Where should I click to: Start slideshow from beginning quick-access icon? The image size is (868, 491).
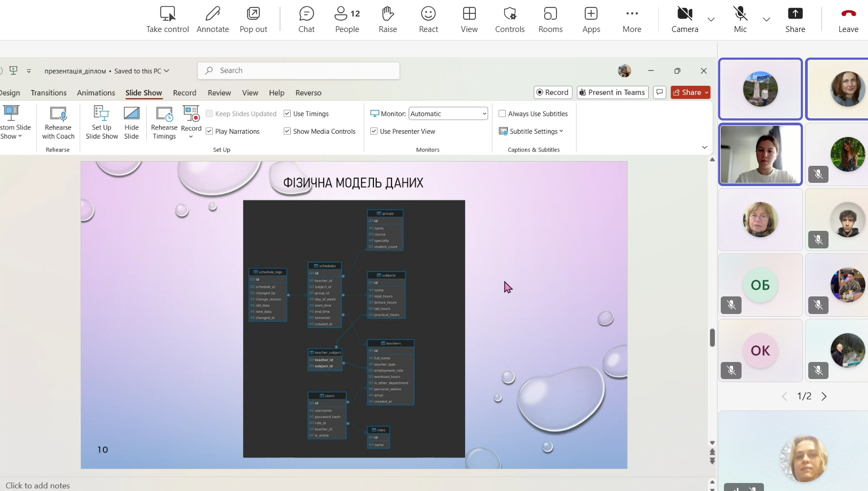(13, 70)
